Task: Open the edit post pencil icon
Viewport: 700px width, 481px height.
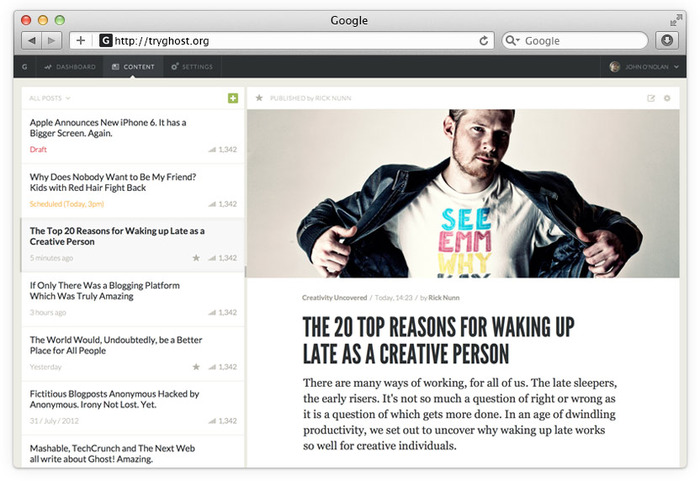Action: click(x=652, y=98)
